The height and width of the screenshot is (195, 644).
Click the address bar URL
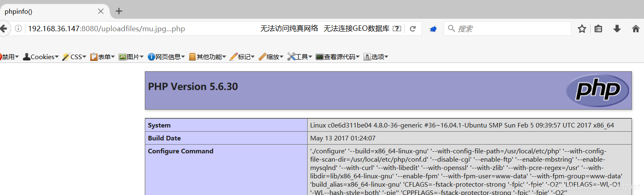pos(106,29)
